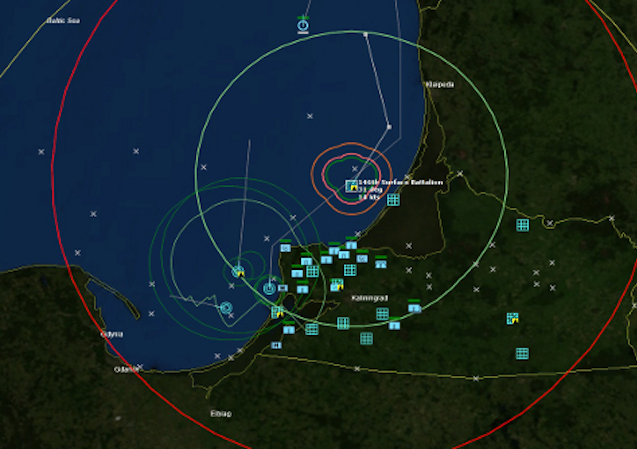
Task: Click the Gdansk city label
Action: click(126, 369)
